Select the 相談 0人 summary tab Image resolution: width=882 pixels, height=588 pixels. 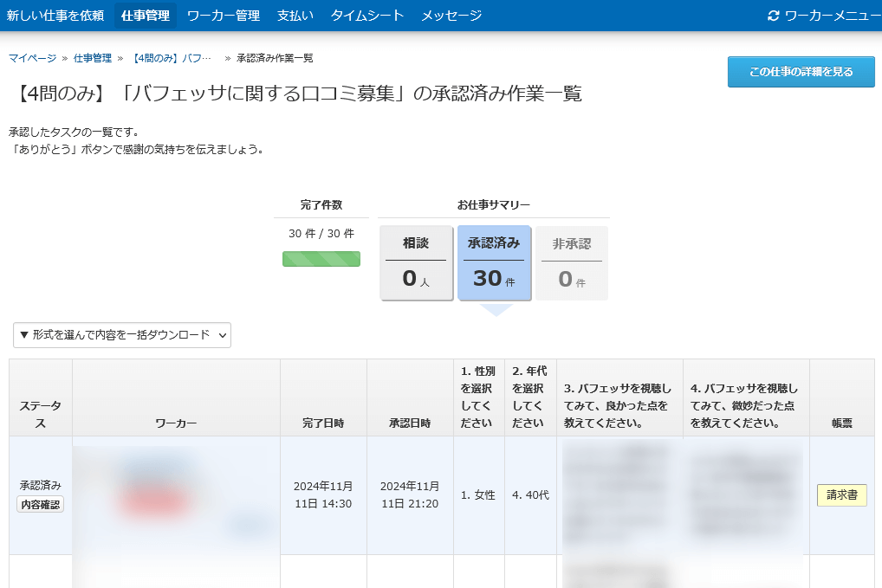coord(416,262)
